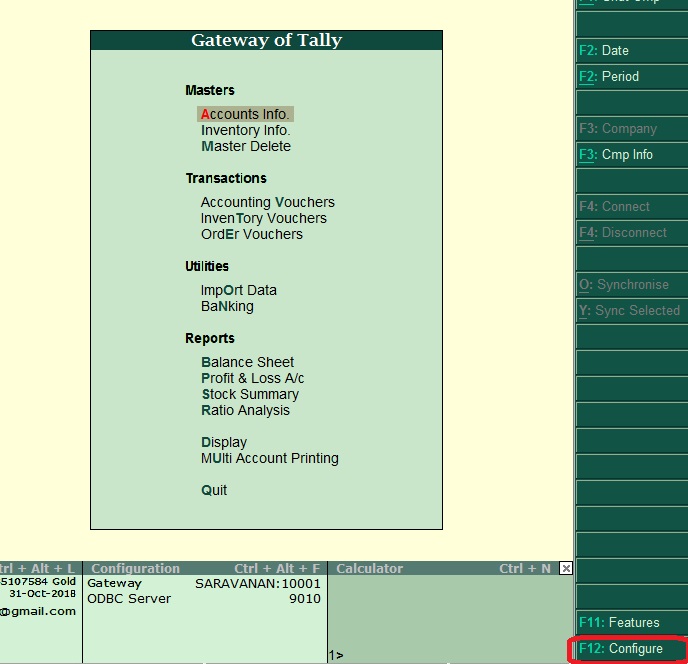Image resolution: width=688 pixels, height=664 pixels.
Task: Open the Display menu
Action: point(224,442)
